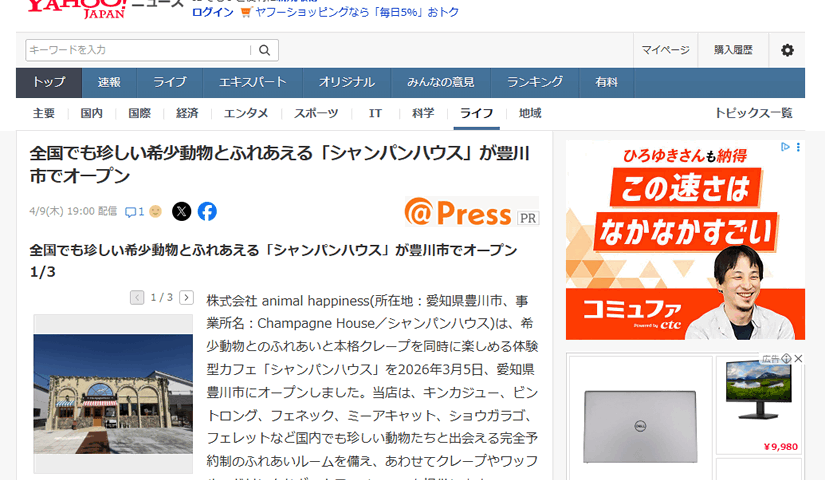Close the Dell laptop ad

[x=798, y=359]
